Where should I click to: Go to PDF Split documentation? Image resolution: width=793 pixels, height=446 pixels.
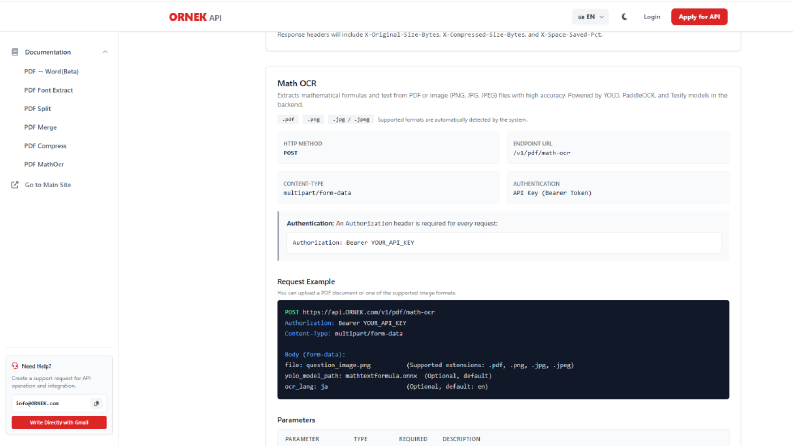pyautogui.click(x=37, y=108)
